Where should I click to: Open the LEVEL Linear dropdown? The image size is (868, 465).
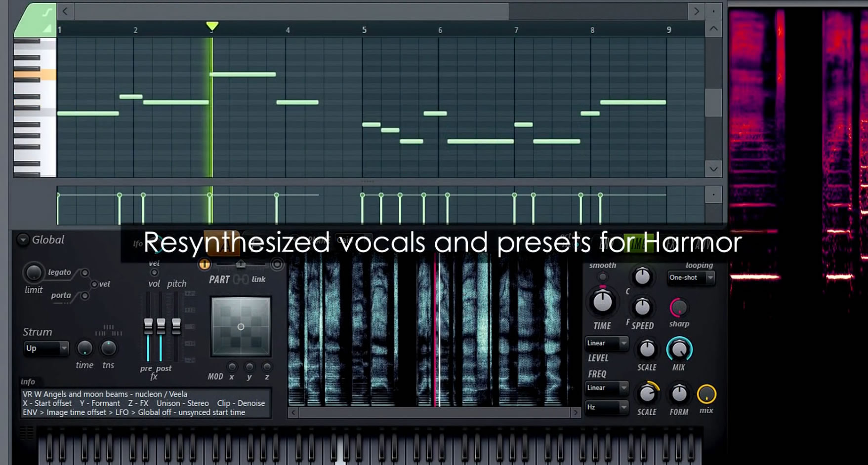point(607,344)
